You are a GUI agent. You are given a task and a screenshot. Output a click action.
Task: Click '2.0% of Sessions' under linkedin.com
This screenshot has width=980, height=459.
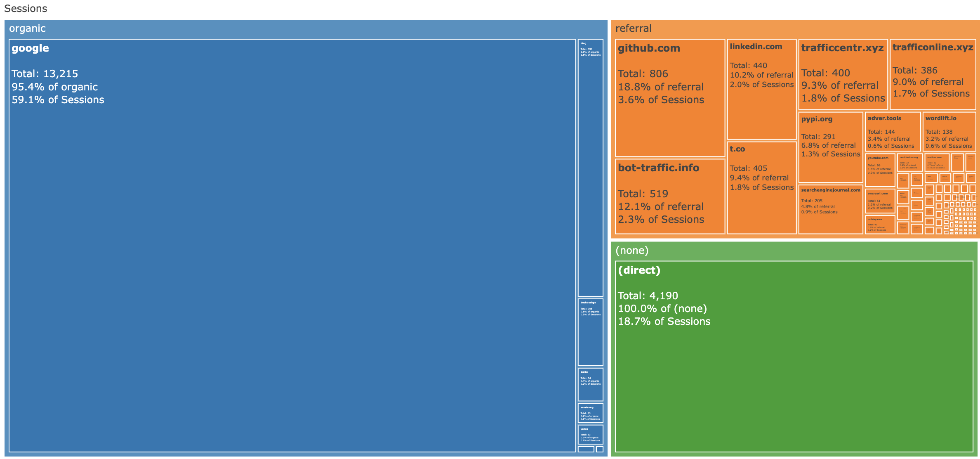click(762, 85)
